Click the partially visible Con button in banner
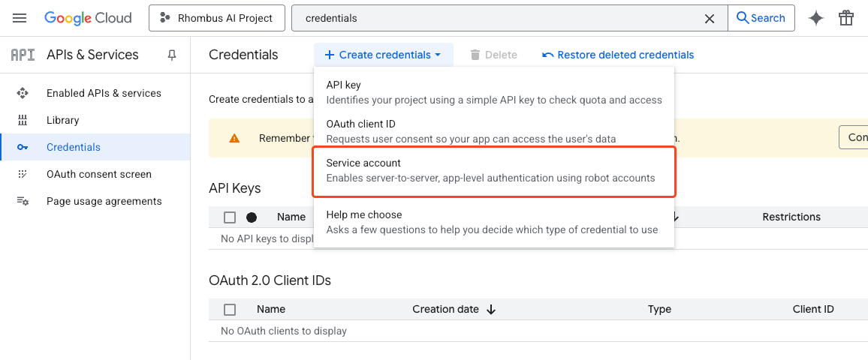The width and height of the screenshot is (868, 360). (854, 138)
